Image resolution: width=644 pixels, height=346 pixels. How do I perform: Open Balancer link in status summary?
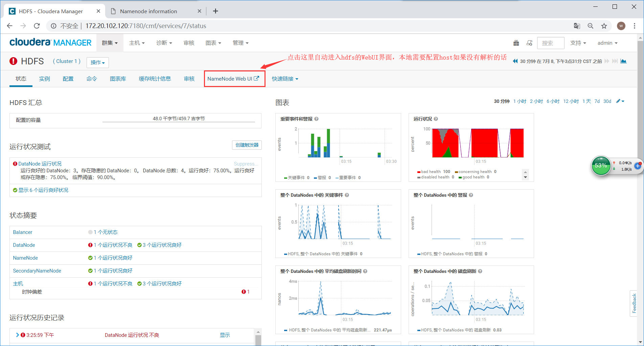pyautogui.click(x=23, y=232)
